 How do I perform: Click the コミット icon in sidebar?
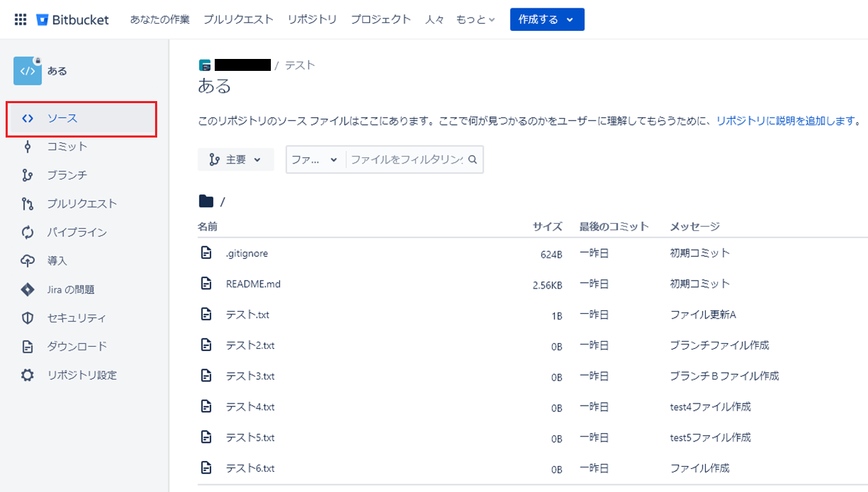tap(27, 147)
